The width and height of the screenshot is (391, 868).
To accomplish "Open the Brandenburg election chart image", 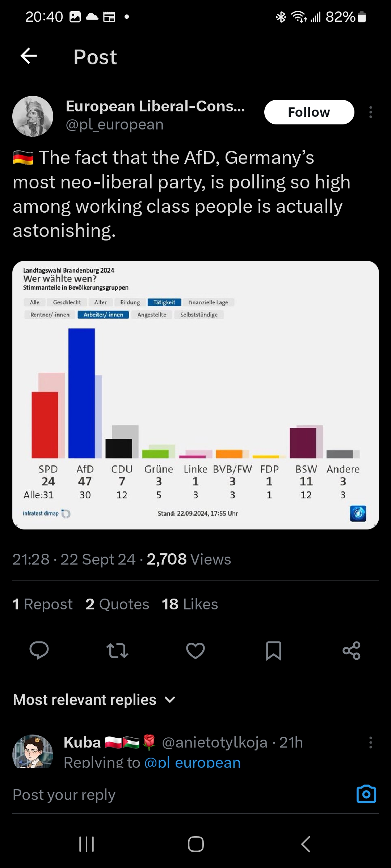I will click(195, 395).
